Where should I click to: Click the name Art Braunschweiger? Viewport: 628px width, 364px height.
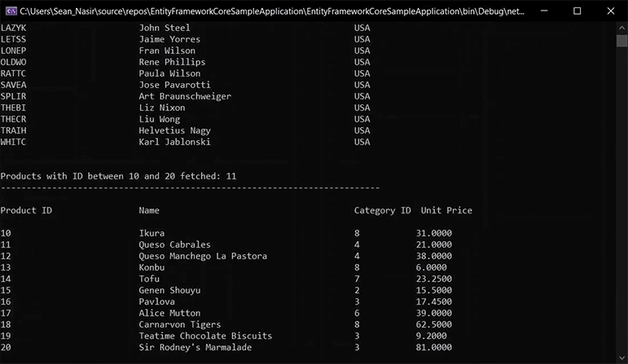click(x=185, y=96)
